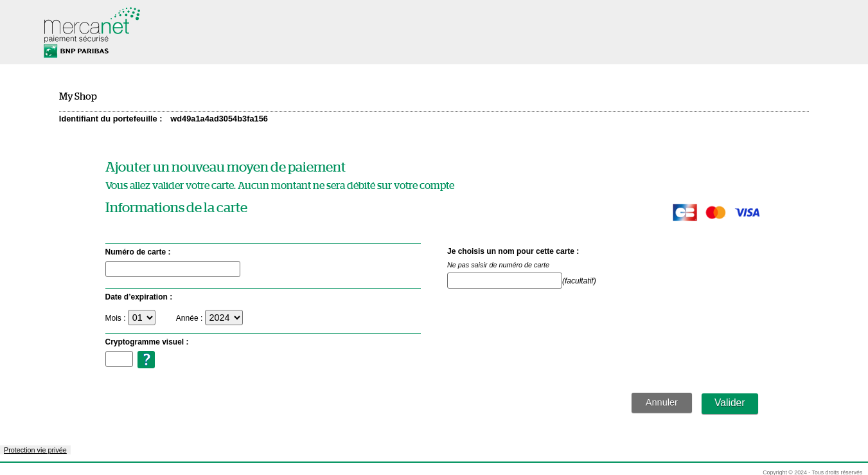Click the Visa logo icon
Screen dimensions: 868x475
point(747,213)
